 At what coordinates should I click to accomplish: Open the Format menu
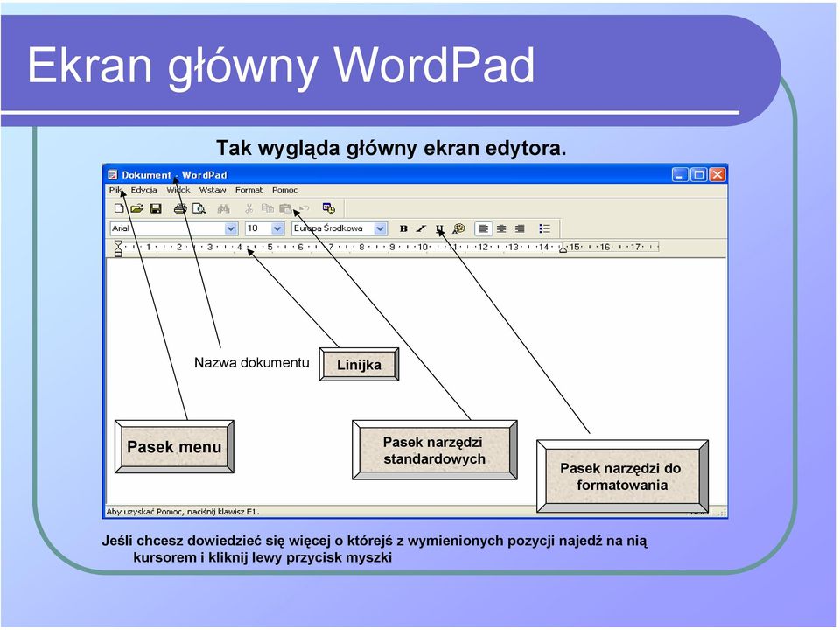pos(249,190)
